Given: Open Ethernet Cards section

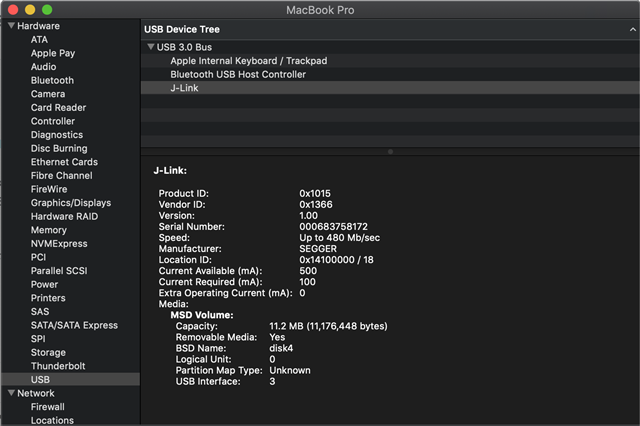Looking at the screenshot, I should (x=64, y=162).
